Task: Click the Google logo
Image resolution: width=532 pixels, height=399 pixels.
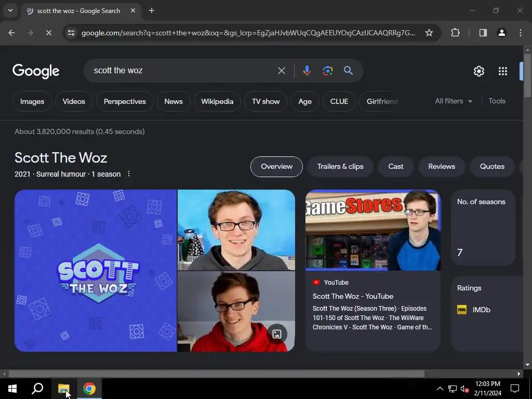Action: click(36, 71)
